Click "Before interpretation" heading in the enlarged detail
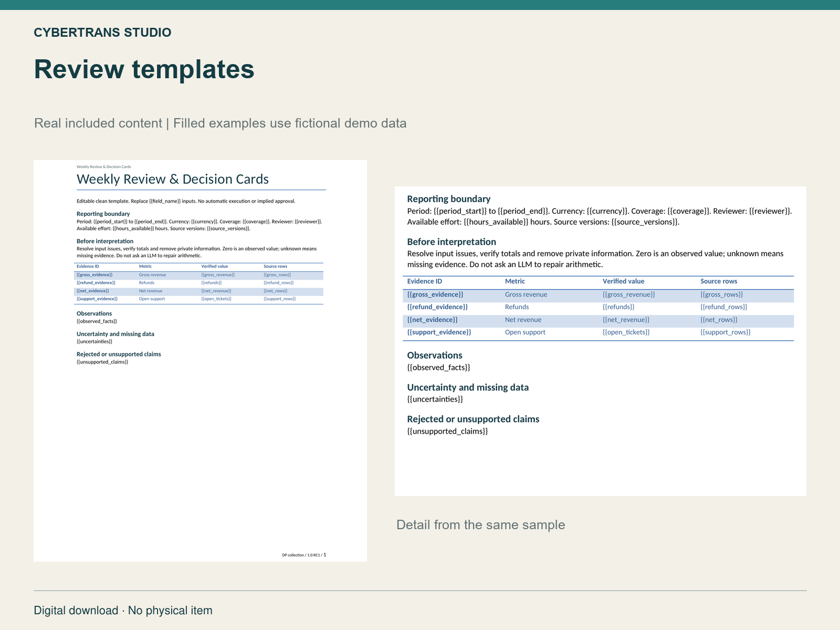 tap(451, 242)
